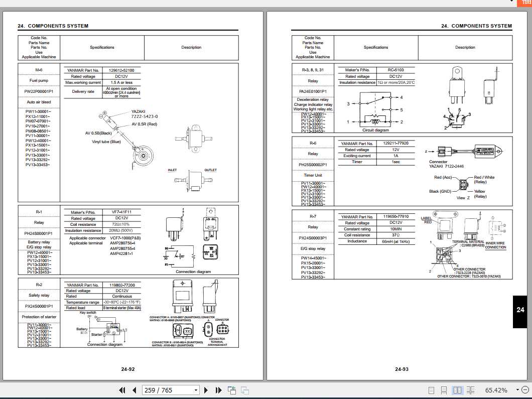Click the Timer Unit use text
Viewport: 532px width, 399px height.
pyautogui.click(x=313, y=175)
